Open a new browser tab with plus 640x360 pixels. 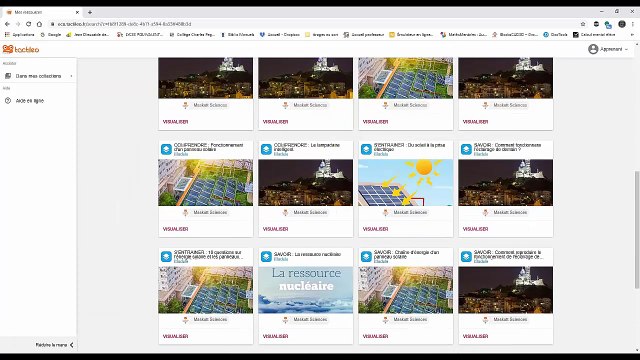[90, 12]
